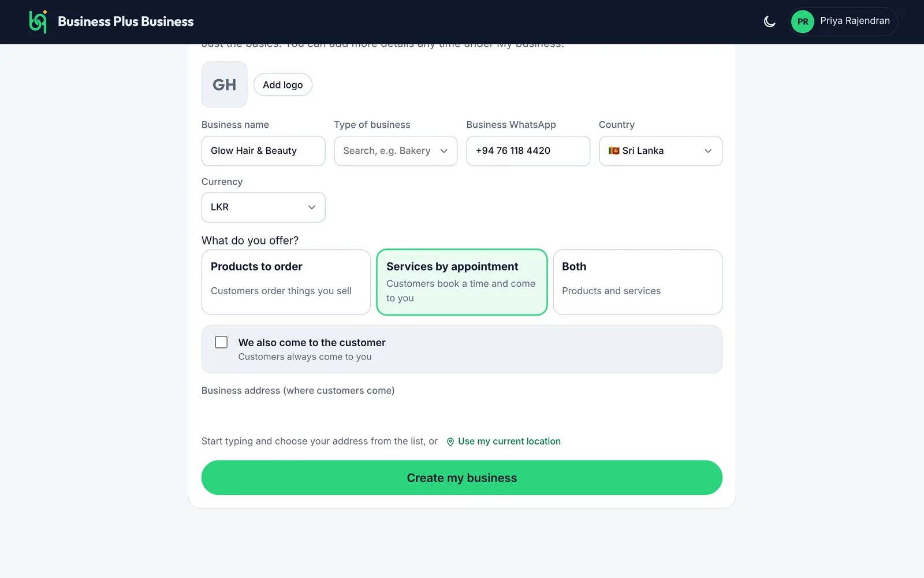Click the location pin icon
The image size is (924, 578).
click(450, 442)
